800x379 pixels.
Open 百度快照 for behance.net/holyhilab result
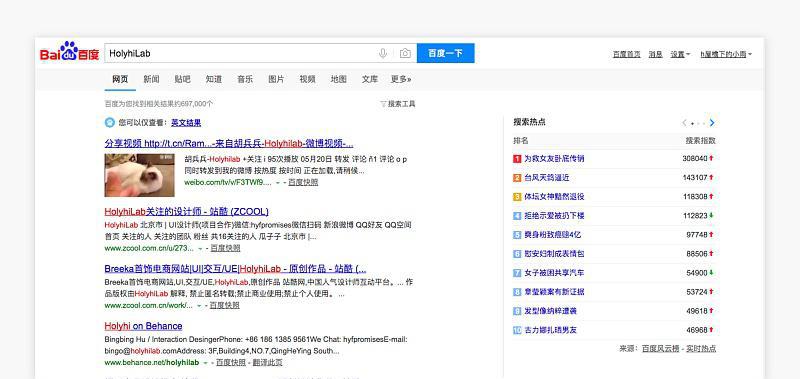[231, 363]
